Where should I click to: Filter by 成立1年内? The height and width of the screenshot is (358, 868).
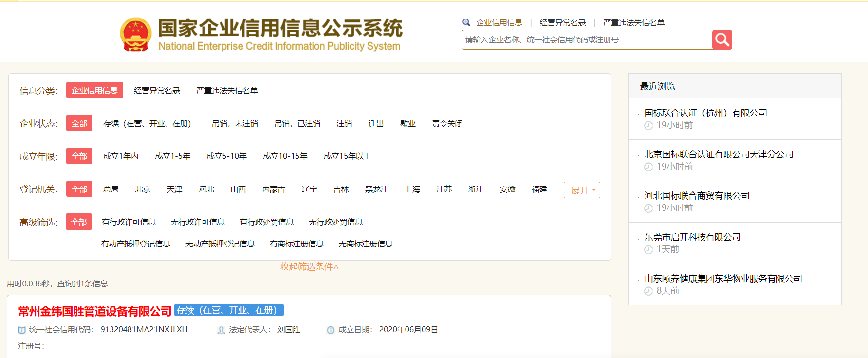tap(121, 156)
